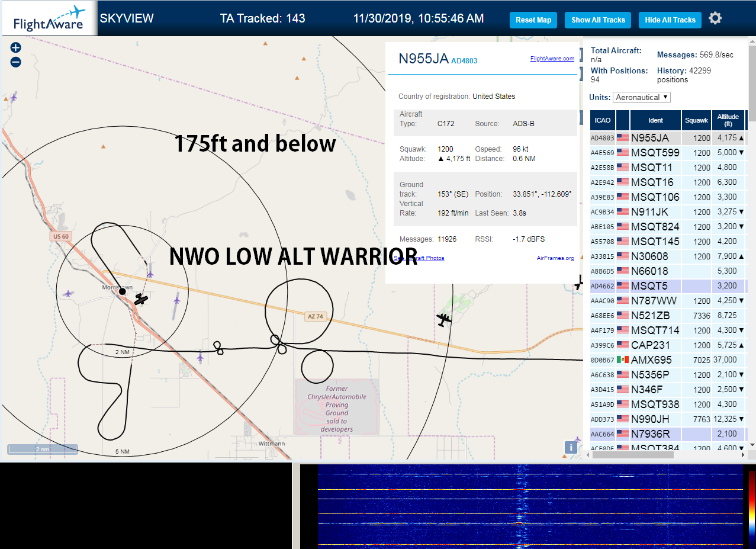Select the N787WW aircraft row
756x549 pixels.
pyautogui.click(x=668, y=301)
